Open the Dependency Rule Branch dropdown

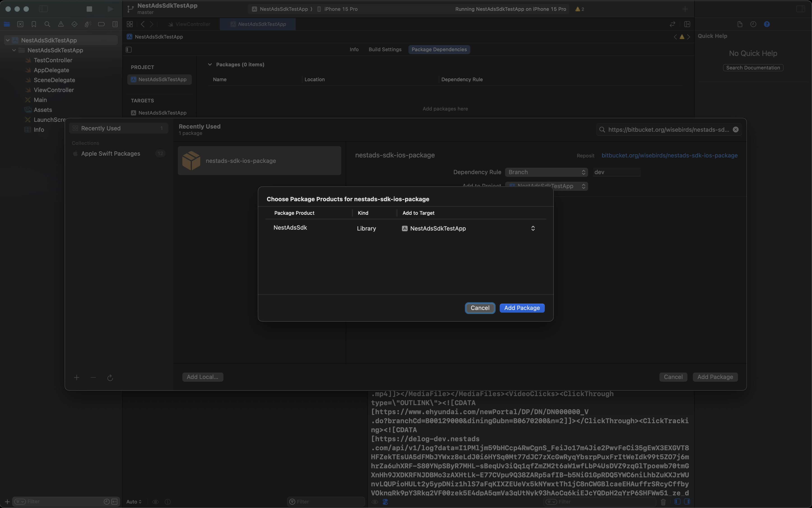tap(546, 172)
